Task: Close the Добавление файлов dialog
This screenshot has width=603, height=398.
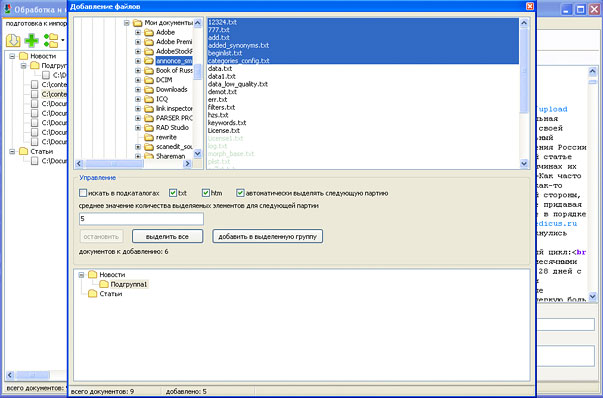Action: click(530, 6)
